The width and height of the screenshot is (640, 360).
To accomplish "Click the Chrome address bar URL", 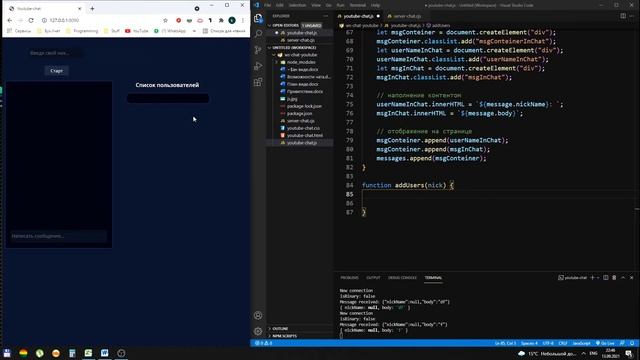I will click(x=64, y=20).
